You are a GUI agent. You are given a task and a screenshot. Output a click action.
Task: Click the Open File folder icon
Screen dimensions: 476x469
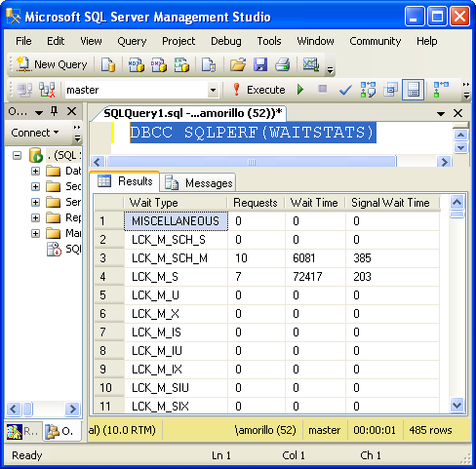pyautogui.click(x=238, y=64)
